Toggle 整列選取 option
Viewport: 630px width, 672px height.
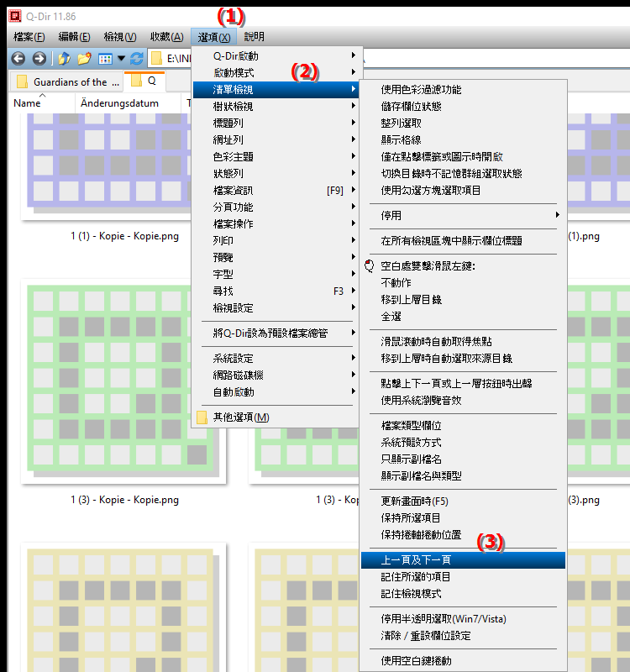pos(464,123)
